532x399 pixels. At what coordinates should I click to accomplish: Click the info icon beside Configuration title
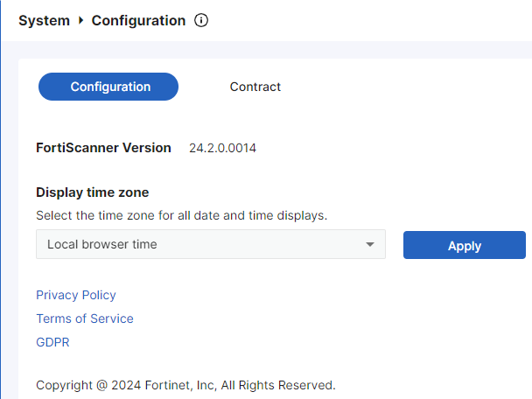pos(201,20)
